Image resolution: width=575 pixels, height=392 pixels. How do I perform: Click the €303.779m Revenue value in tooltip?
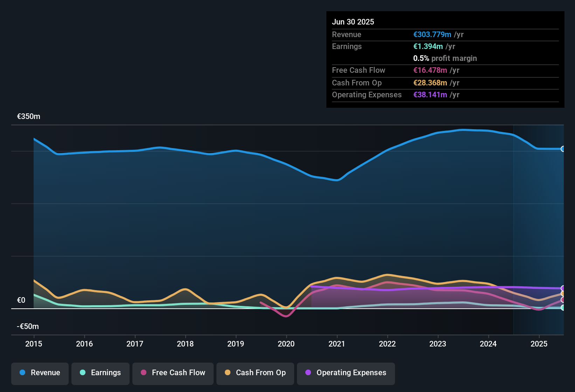click(432, 35)
